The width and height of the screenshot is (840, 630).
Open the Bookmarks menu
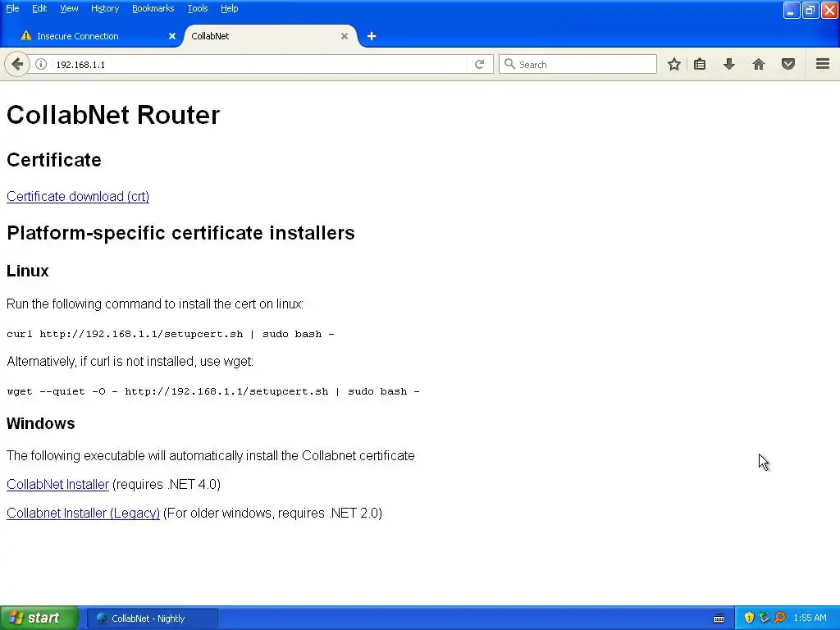[x=153, y=8]
